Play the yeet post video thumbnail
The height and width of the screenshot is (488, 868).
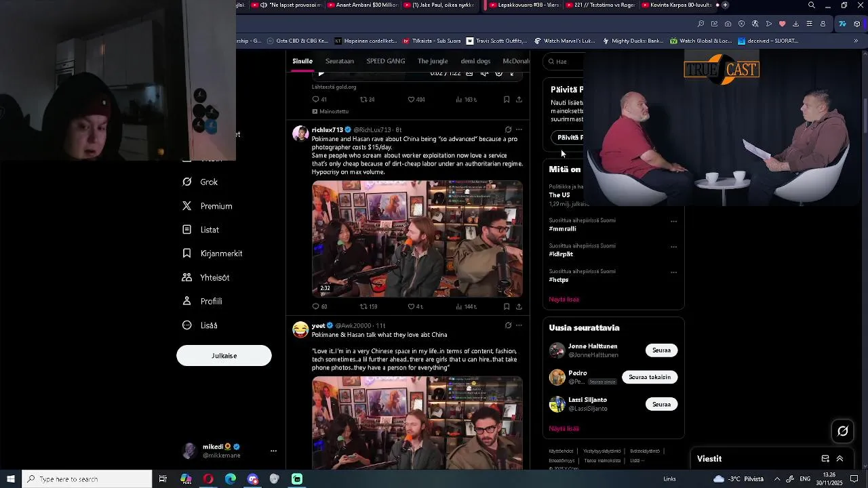coord(417,422)
